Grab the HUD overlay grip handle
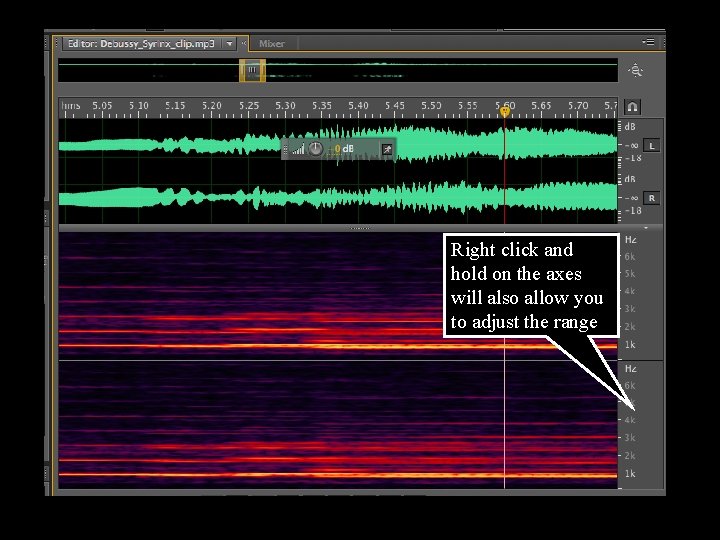Screen dimensions: 720x540 (x=285, y=149)
